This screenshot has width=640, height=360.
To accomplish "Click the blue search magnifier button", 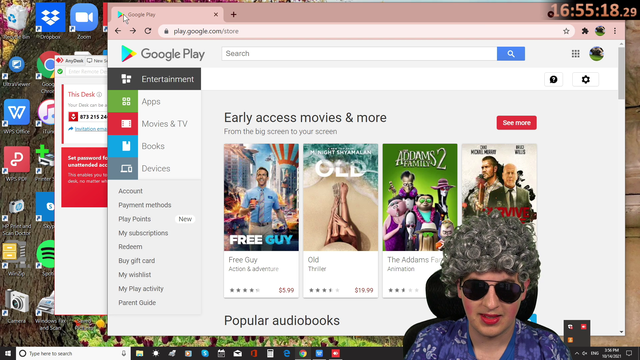I will tap(511, 53).
